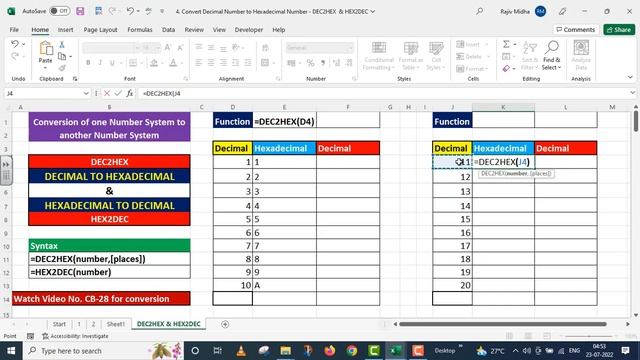Click the Sort & Filter icon
The width and height of the screenshot is (640, 360).
530,48
